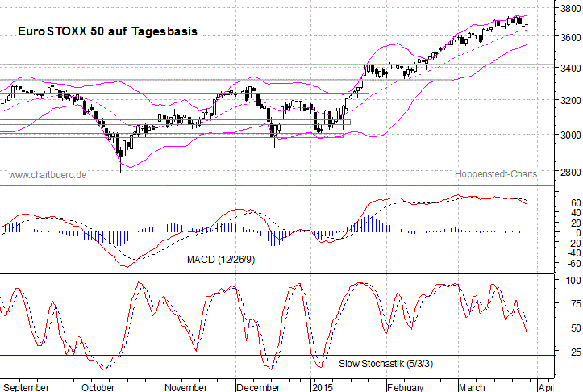Click the MACD axis value 60
The image size is (583, 392).
(x=576, y=203)
